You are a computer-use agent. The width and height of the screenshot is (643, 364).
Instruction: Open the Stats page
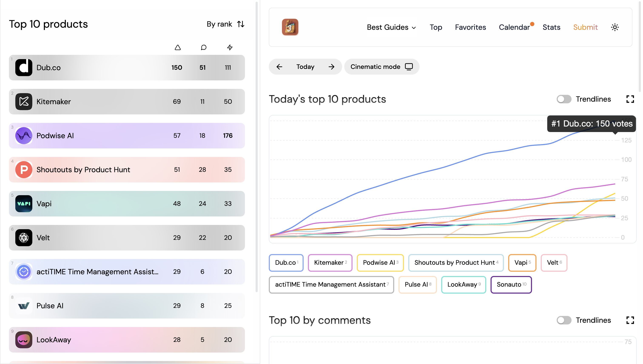coord(551,27)
